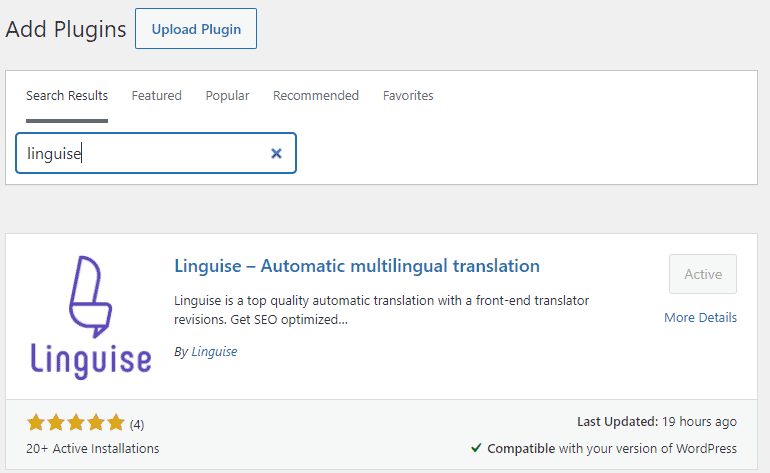Focus the plugin search input field

140,154
